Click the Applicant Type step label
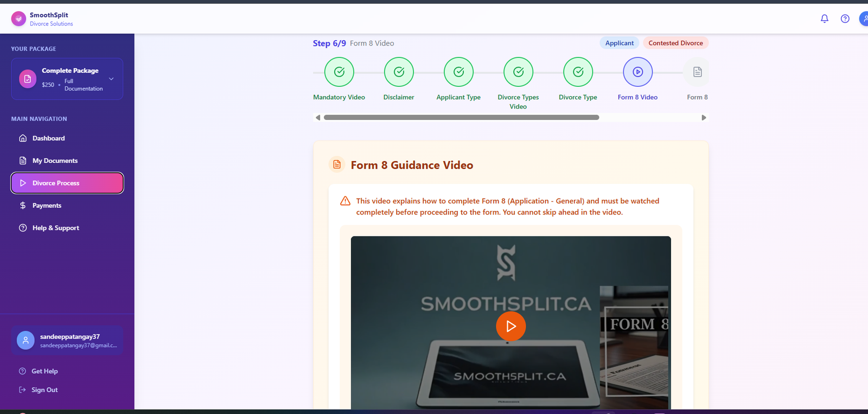The image size is (868, 414). click(x=458, y=97)
